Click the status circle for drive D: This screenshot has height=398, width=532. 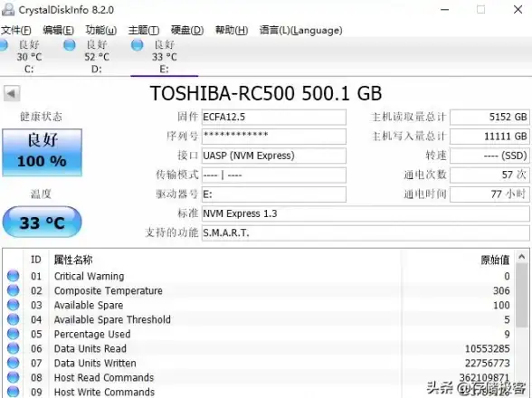[70, 45]
